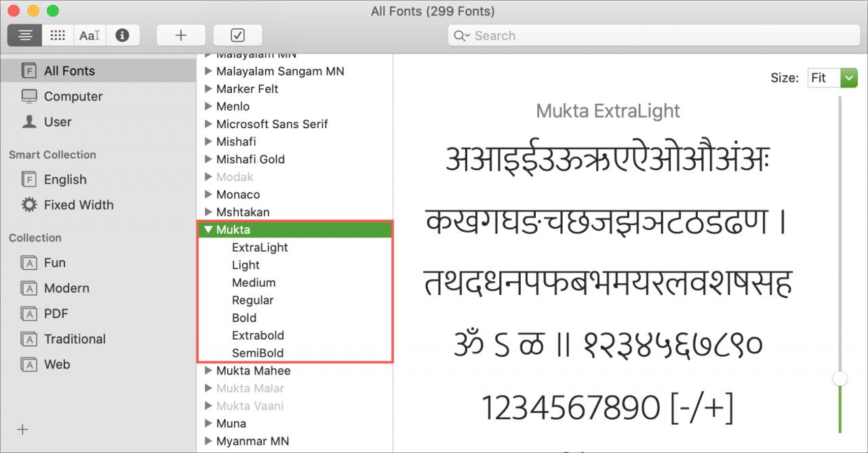The width and height of the screenshot is (868, 453).
Task: Click the Web collection icon
Action: [29, 365]
